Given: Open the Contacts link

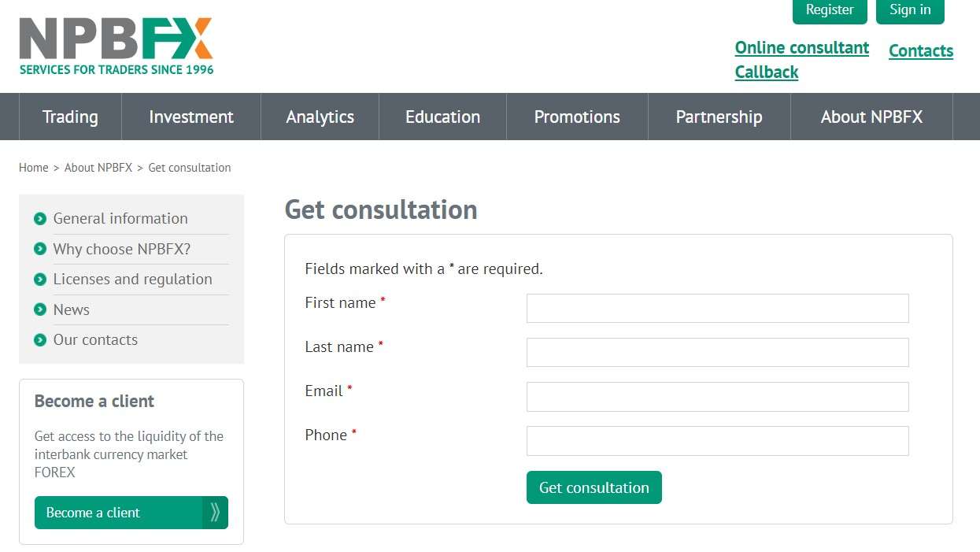Looking at the screenshot, I should pos(921,51).
